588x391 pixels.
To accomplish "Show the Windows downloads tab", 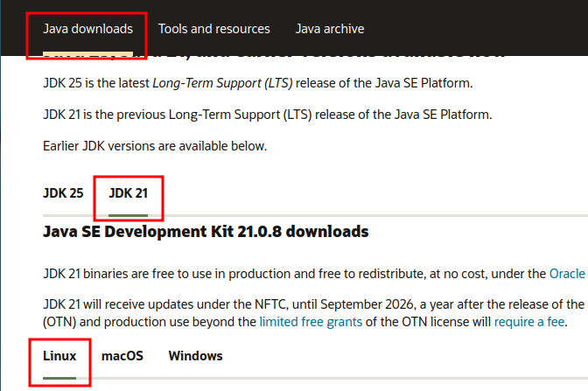I will (x=195, y=356).
